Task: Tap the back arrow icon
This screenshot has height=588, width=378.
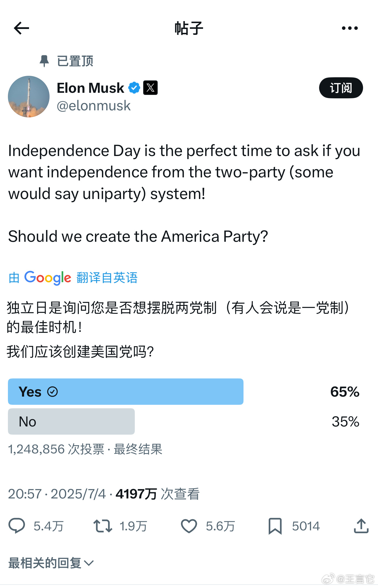Action: (x=21, y=28)
